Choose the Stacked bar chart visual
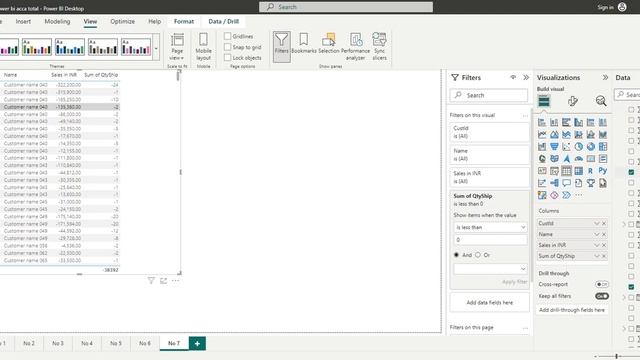640x360 pixels. (542, 122)
